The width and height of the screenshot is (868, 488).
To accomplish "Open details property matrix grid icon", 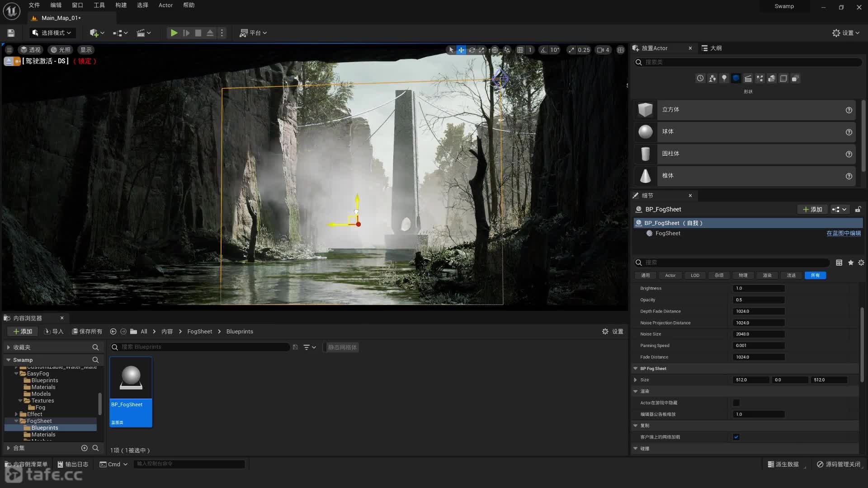I will click(839, 263).
